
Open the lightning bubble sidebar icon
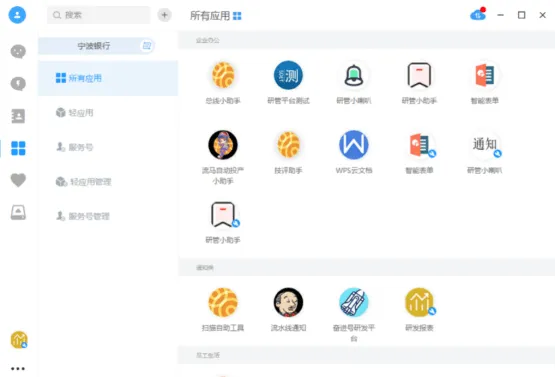pyautogui.click(x=18, y=84)
